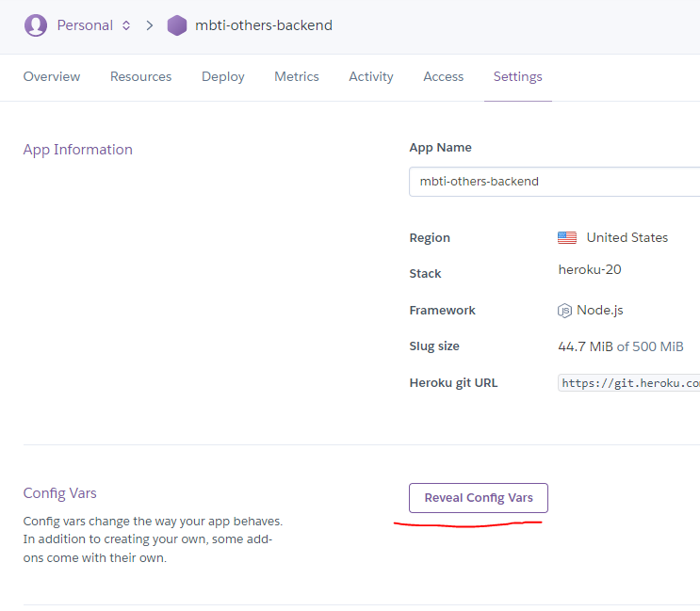The image size is (700, 611).
Task: Click the Personal breadcrumb label
Action: tap(85, 25)
